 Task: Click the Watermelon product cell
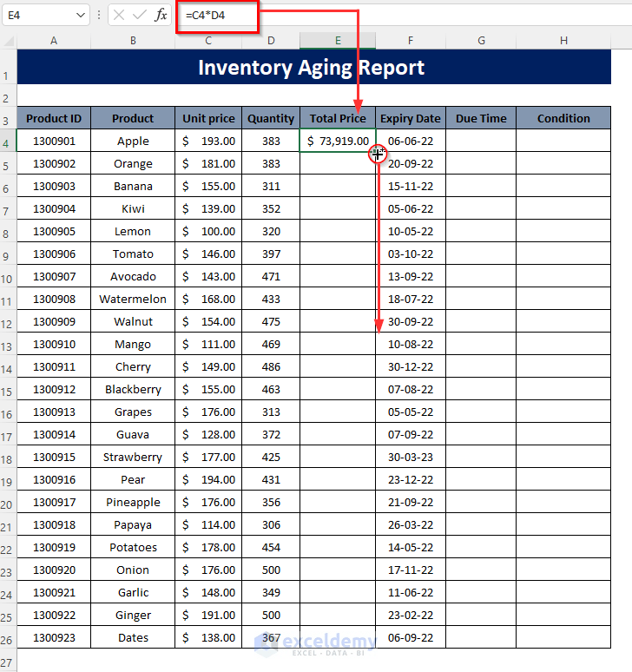(x=133, y=299)
